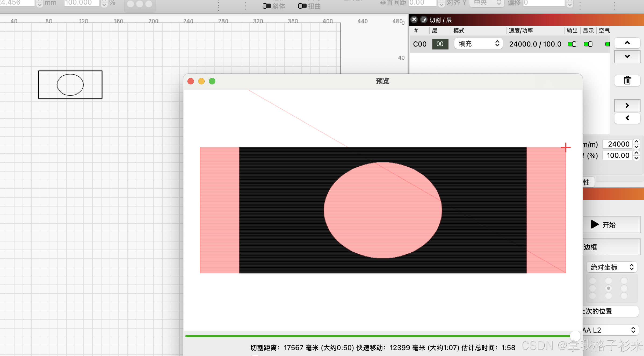Select the 00 layer color swatch
Screen dimensions: 644x356
(440, 44)
